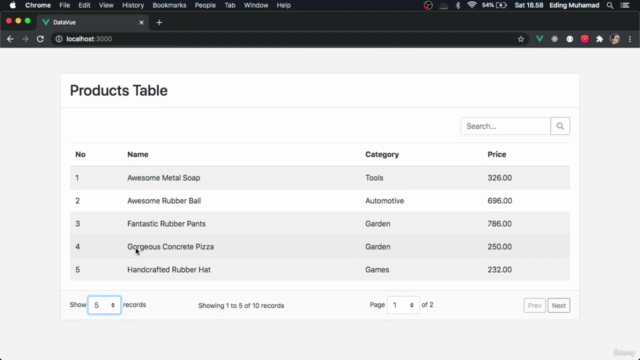The height and width of the screenshot is (360, 640).
Task: Bookmark this page with star icon
Action: click(521, 39)
